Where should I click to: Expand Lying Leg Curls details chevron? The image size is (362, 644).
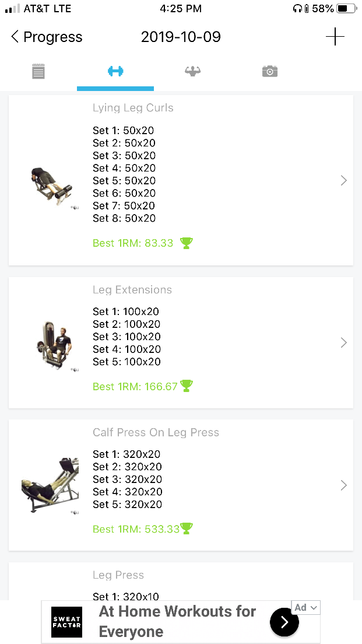tap(343, 181)
